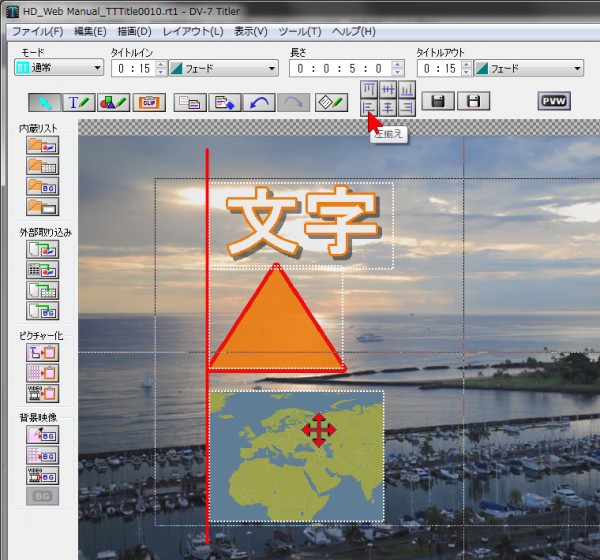Click the layer order list icon
The width and height of the screenshot is (600, 560).
(x=190, y=102)
